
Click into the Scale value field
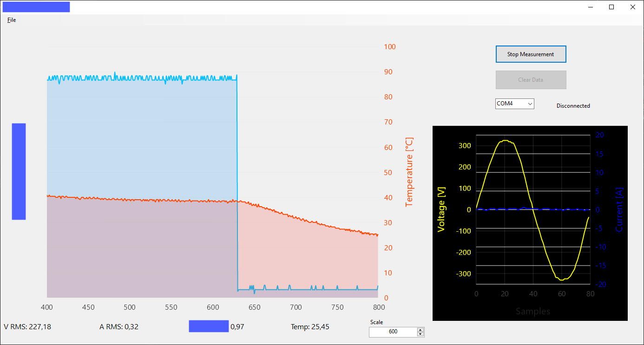click(393, 332)
